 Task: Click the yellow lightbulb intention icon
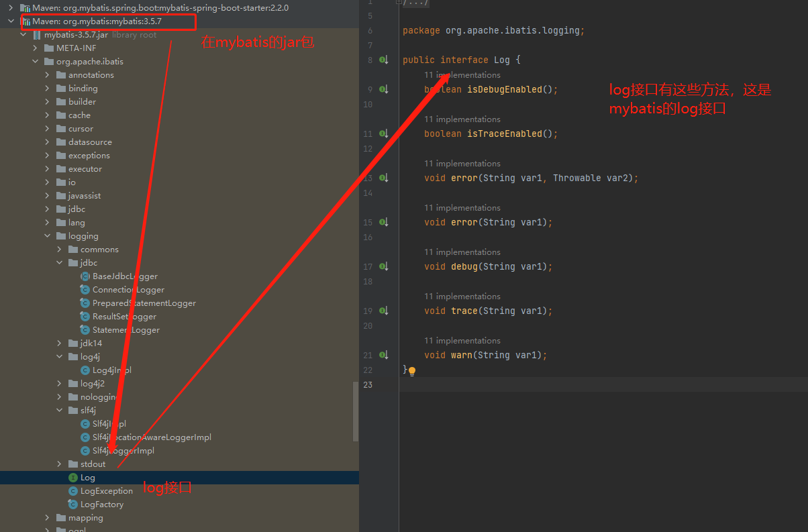pyautogui.click(x=412, y=370)
